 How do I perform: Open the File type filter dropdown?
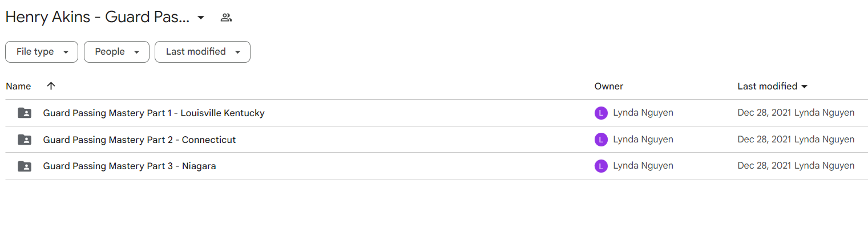pyautogui.click(x=42, y=52)
